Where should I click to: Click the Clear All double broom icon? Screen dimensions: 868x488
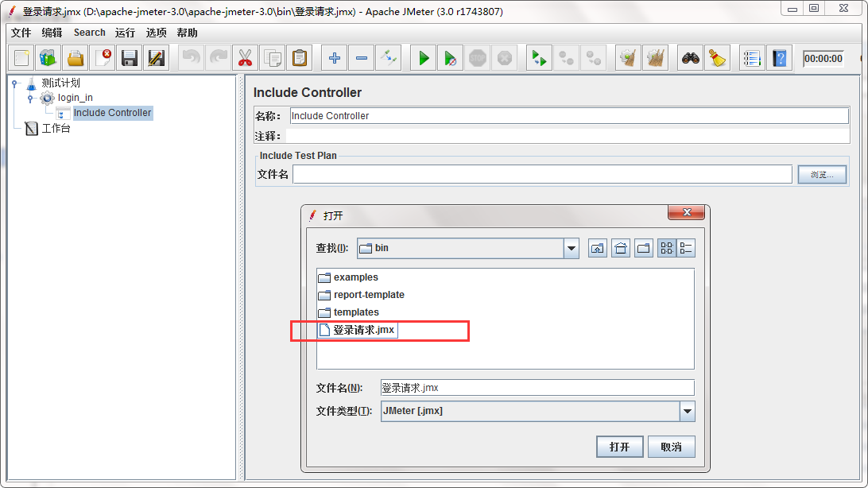point(656,57)
